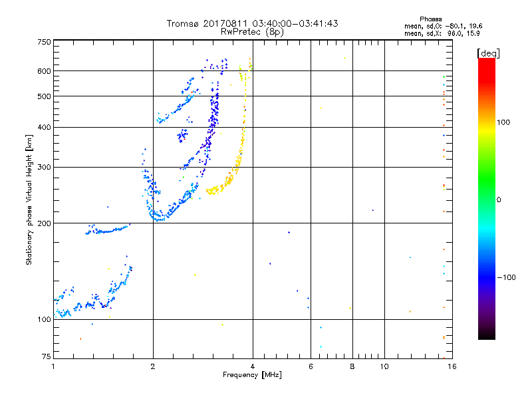This screenshot has height=399, width=532.
Task: Click the x-axis tick label '10'
Action: pyautogui.click(x=384, y=366)
